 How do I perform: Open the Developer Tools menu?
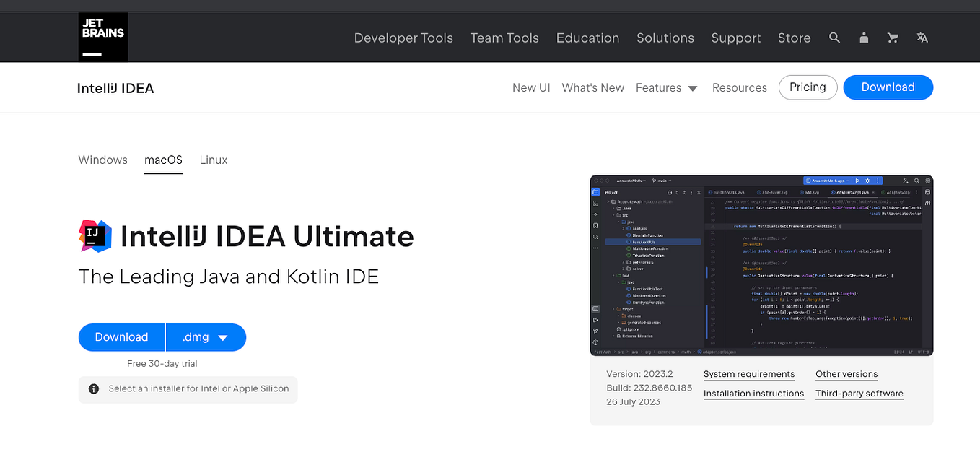click(403, 38)
